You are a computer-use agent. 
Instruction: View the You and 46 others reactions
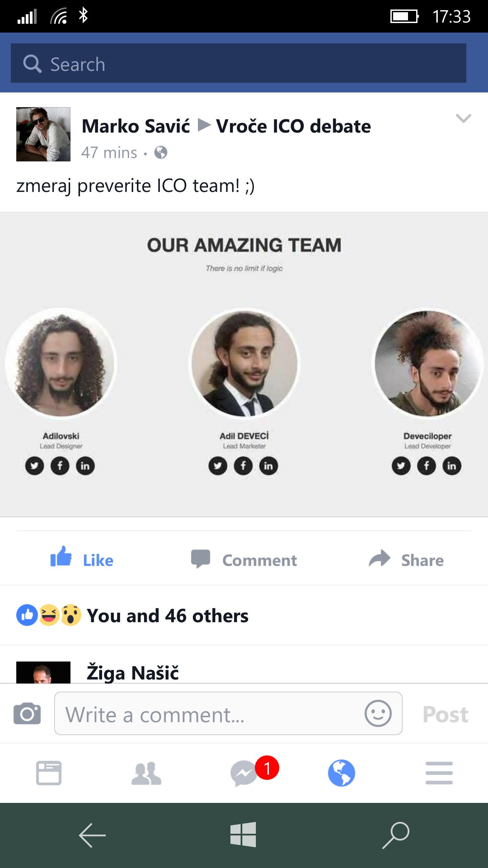tap(132, 615)
